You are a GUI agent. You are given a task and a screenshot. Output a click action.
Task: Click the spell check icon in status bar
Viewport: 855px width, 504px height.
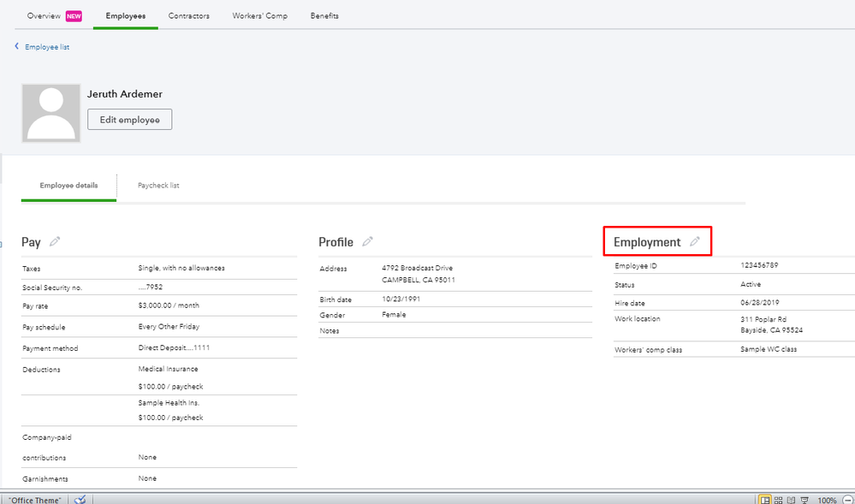[x=80, y=500]
